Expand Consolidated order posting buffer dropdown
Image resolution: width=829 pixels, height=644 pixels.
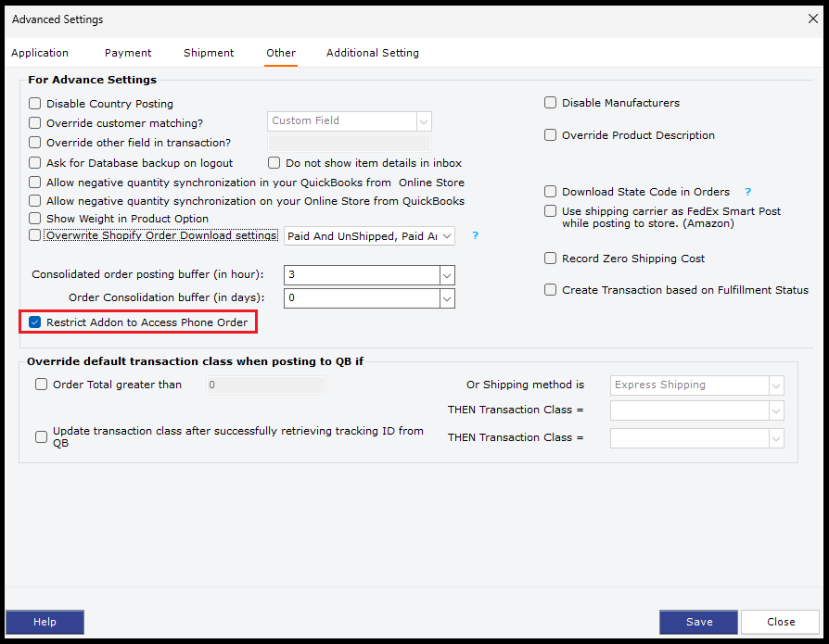pos(447,275)
